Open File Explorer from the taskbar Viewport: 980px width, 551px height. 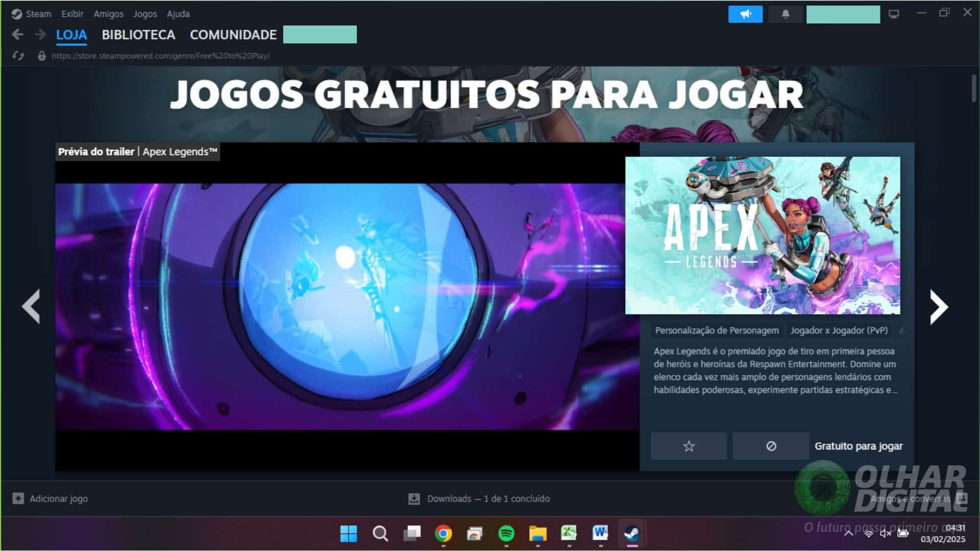(538, 534)
